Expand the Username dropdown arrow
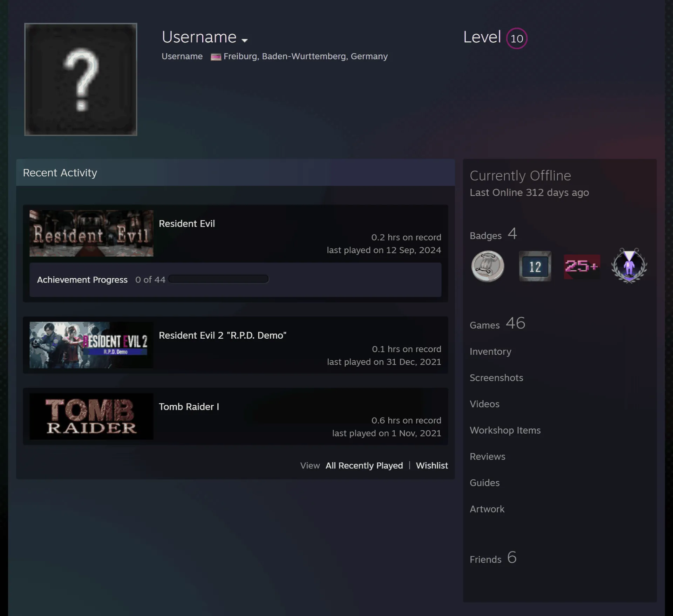The height and width of the screenshot is (616, 673). coord(245,40)
